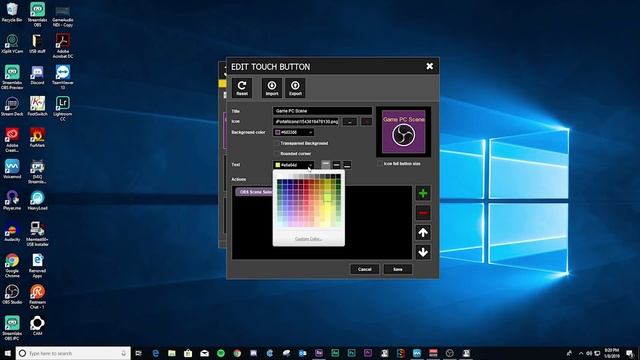Open Spotify from the taskbar

221,353
